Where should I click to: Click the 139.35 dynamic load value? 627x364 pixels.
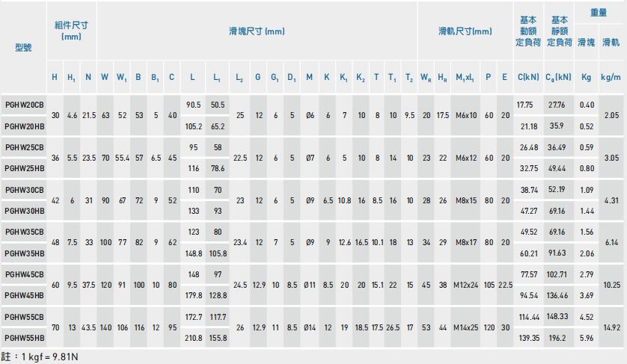click(x=528, y=339)
